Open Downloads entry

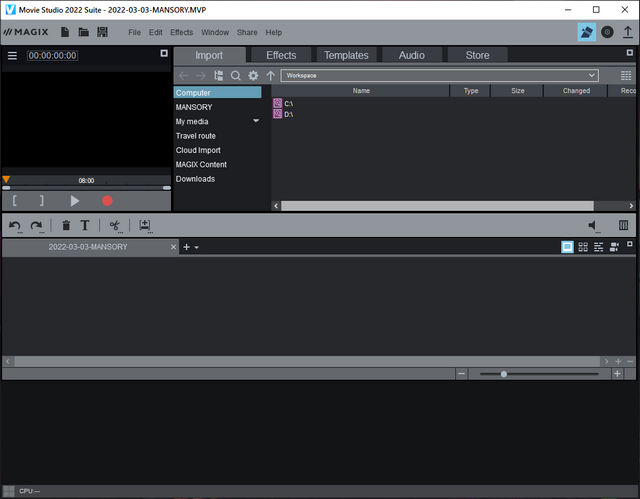[195, 179]
